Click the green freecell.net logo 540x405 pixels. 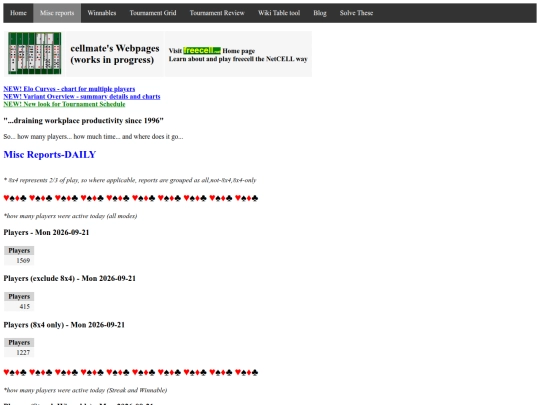pyautogui.click(x=202, y=50)
